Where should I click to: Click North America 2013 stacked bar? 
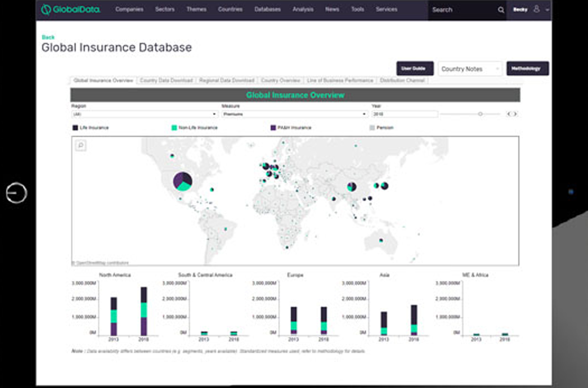[114, 316]
